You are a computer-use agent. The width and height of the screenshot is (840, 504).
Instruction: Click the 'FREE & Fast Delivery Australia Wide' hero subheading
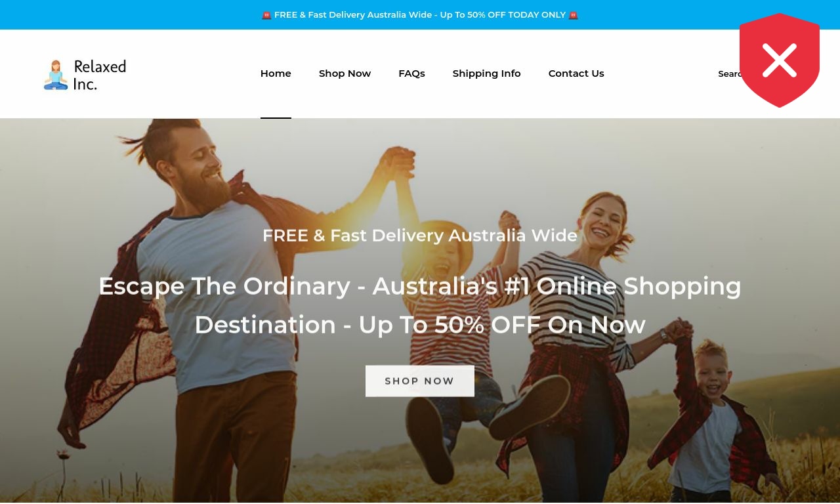click(x=420, y=235)
